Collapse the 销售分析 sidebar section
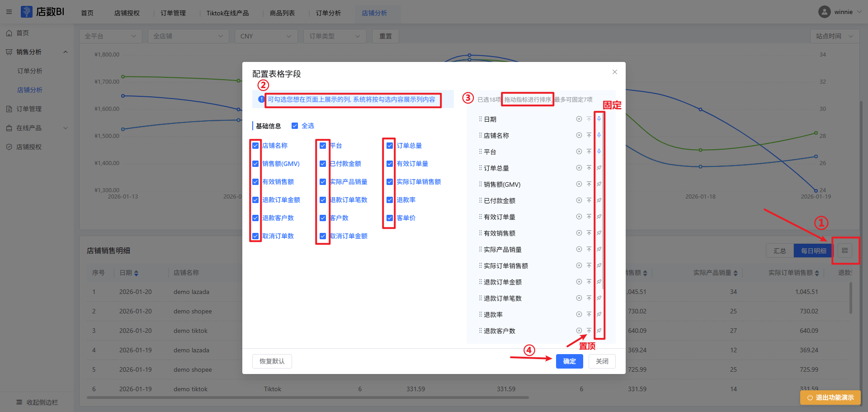Image resolution: width=868 pixels, height=412 pixels. 66,52
